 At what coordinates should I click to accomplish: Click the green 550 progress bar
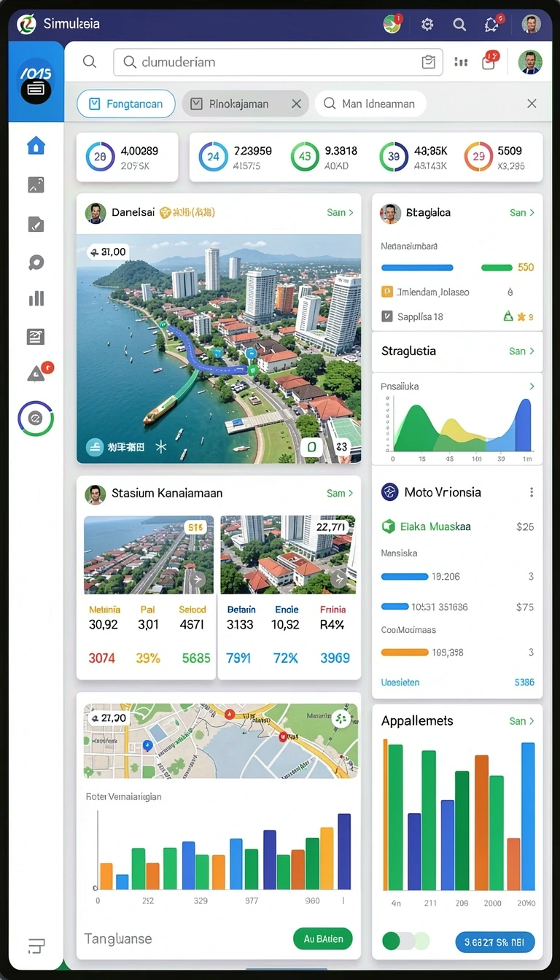pos(497,268)
